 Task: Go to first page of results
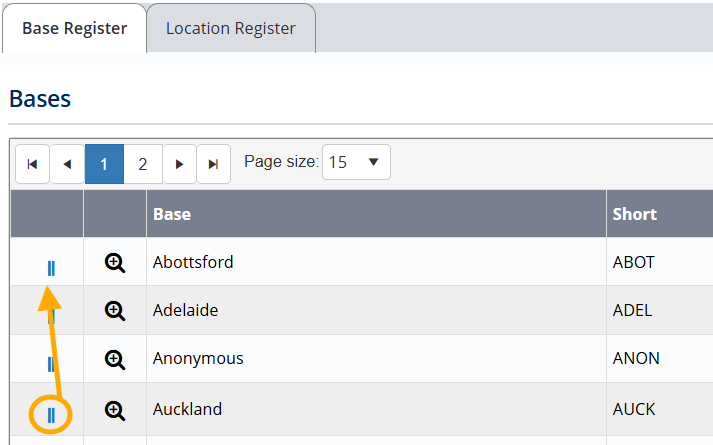(32, 164)
